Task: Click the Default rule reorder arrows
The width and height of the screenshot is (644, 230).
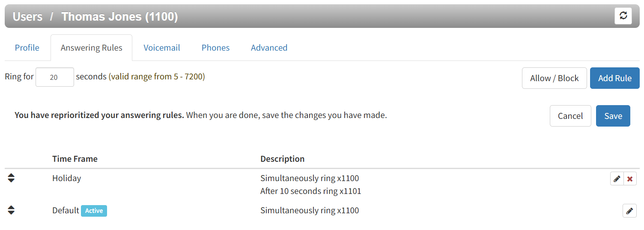Action: [11, 210]
